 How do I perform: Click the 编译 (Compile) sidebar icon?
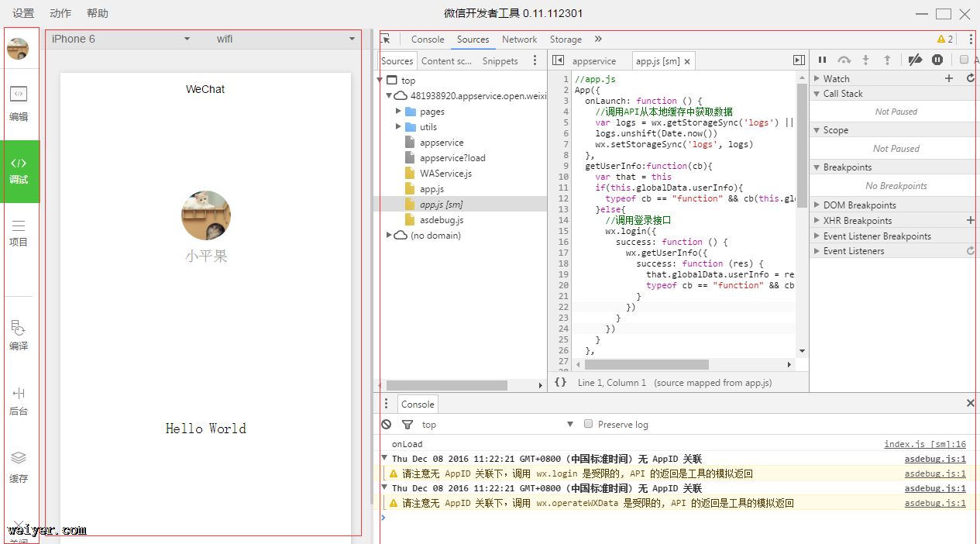19,335
